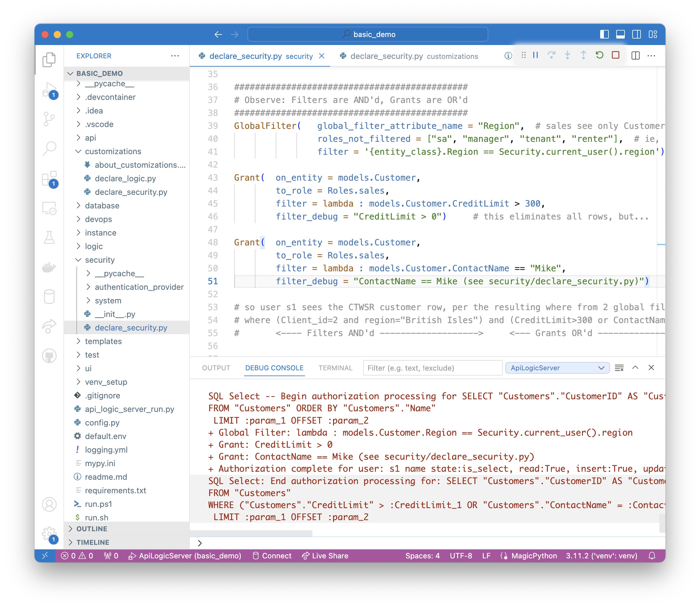Click Connect in status bar
The height and width of the screenshot is (608, 700).
(272, 556)
